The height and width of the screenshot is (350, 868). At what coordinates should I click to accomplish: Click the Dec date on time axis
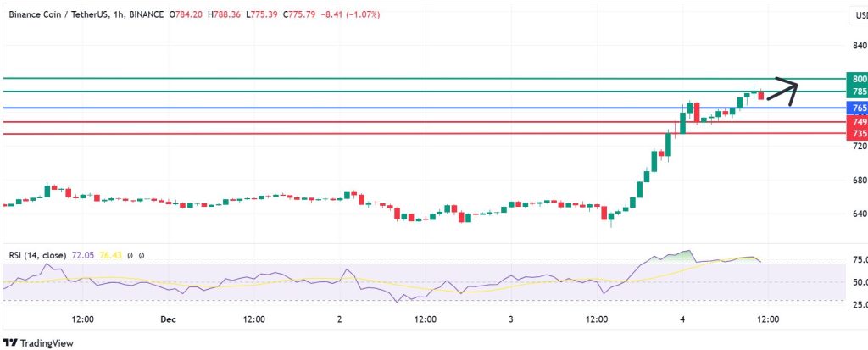coord(167,319)
